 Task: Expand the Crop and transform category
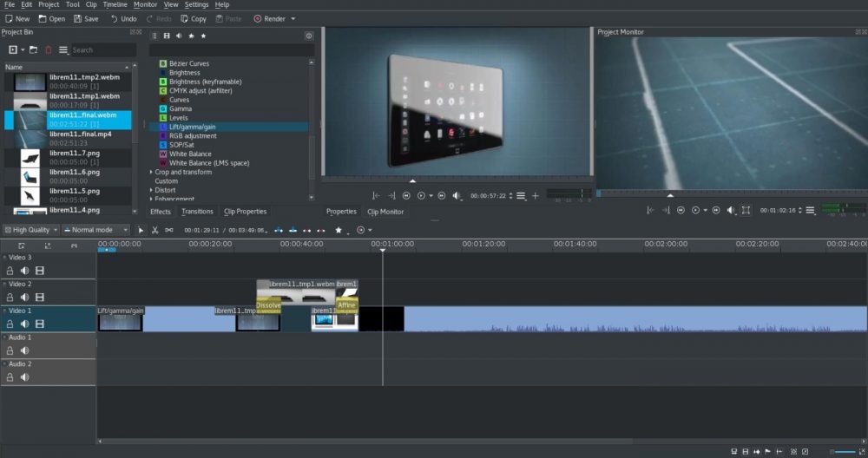coord(151,172)
